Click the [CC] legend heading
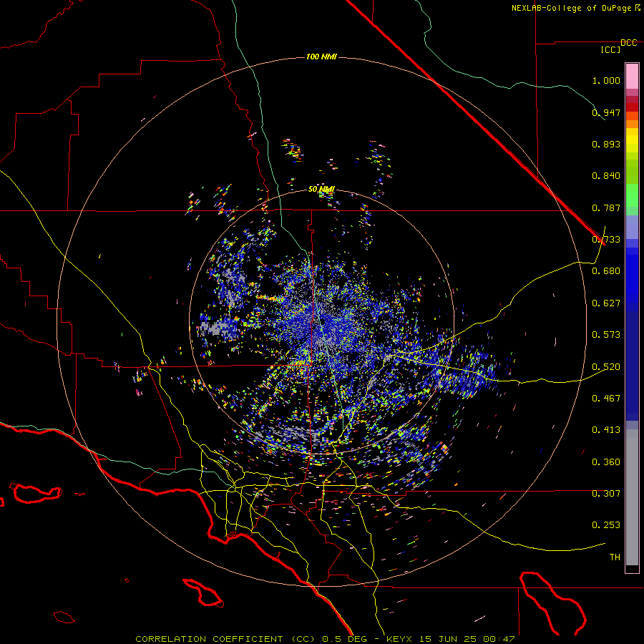 tap(610, 49)
